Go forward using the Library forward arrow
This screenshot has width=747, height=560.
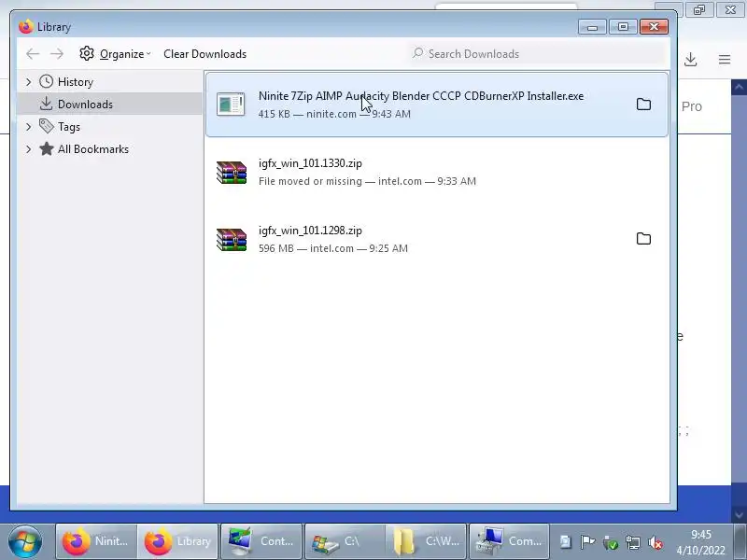point(57,54)
